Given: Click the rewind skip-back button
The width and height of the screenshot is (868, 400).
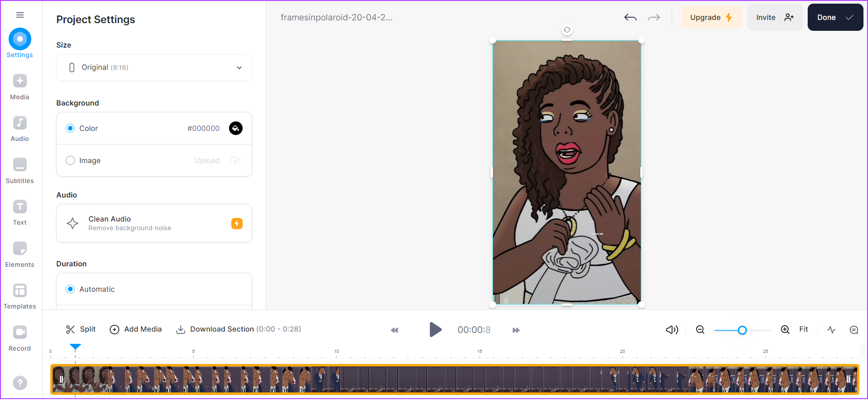Looking at the screenshot, I should pos(395,330).
